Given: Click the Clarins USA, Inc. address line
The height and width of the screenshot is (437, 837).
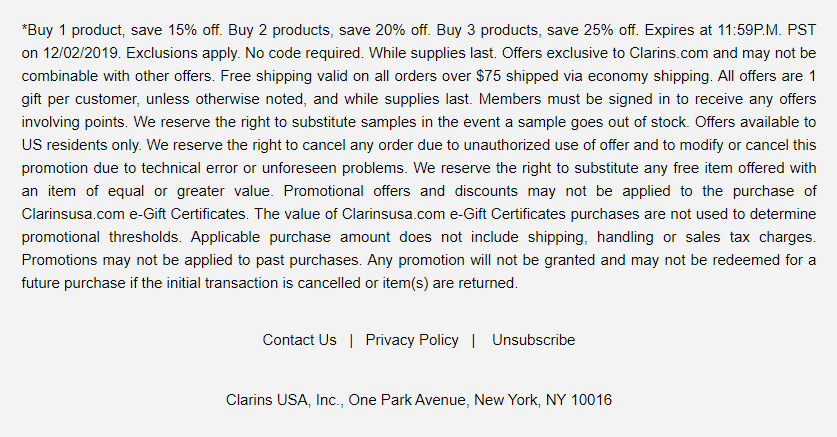Looking at the screenshot, I should coord(418,400).
